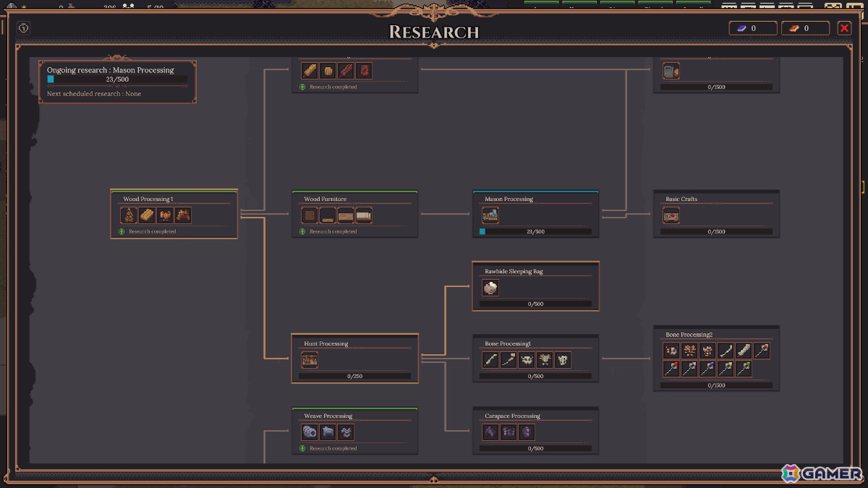Close the Research window

[x=844, y=28]
